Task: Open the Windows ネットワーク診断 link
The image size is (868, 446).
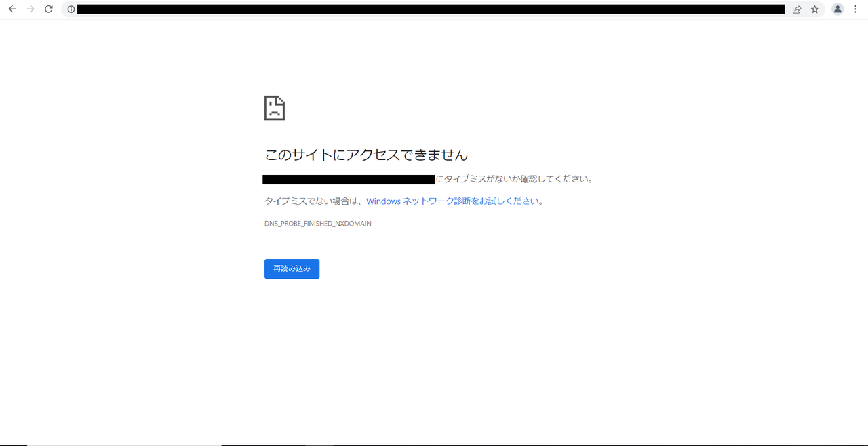Action: 452,201
